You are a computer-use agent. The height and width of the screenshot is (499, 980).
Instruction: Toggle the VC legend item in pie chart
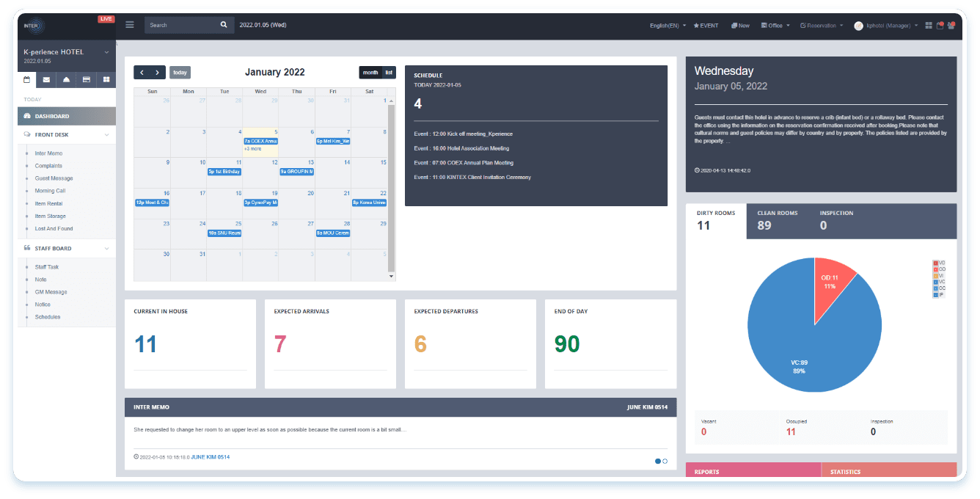939,282
